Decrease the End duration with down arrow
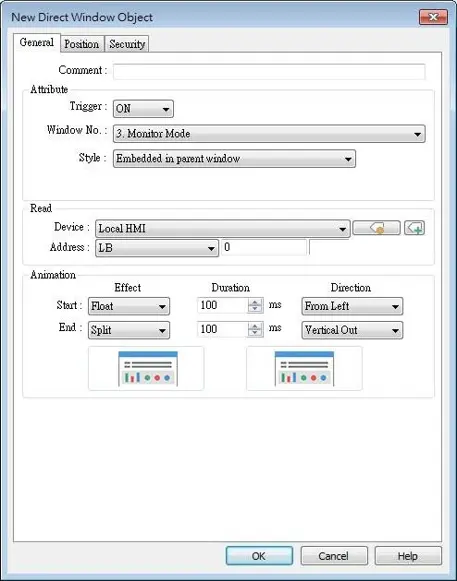 pyautogui.click(x=255, y=333)
